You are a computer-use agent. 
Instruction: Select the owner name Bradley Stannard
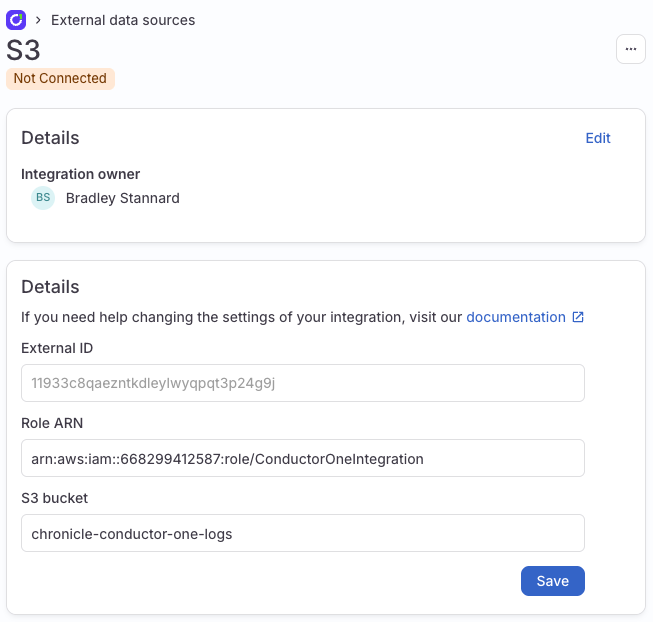coord(123,198)
